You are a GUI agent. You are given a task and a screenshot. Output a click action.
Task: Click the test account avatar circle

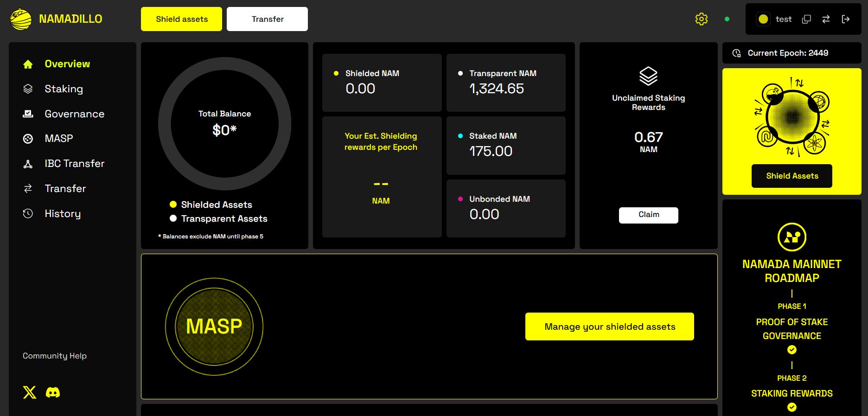coord(763,19)
